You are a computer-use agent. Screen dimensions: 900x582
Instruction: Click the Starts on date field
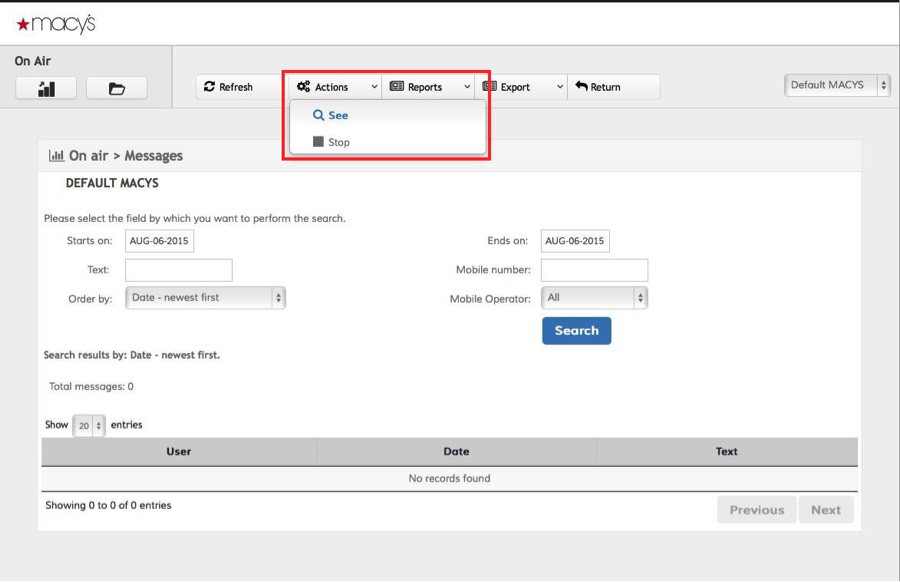159,241
